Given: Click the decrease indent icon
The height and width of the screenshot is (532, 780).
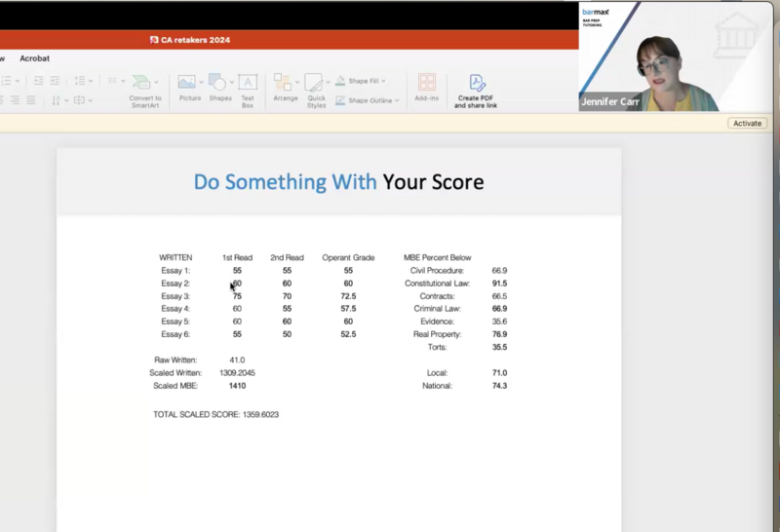Looking at the screenshot, I should coord(37,81).
